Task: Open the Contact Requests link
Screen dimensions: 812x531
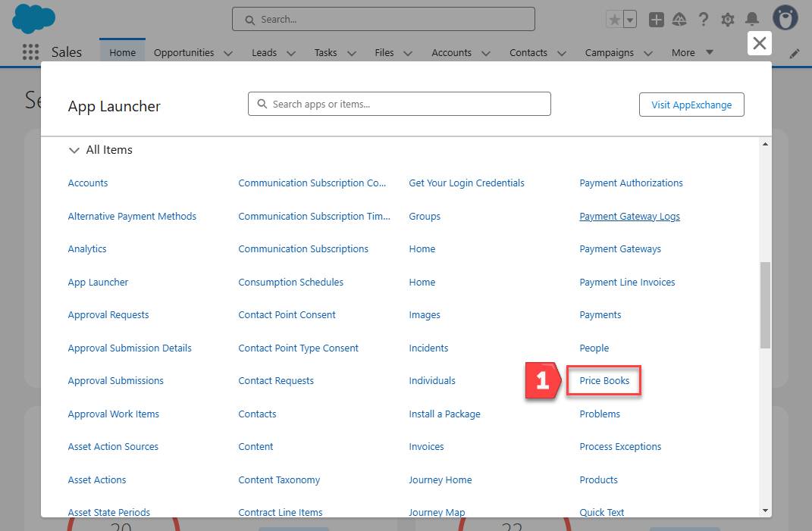Action: coord(275,380)
